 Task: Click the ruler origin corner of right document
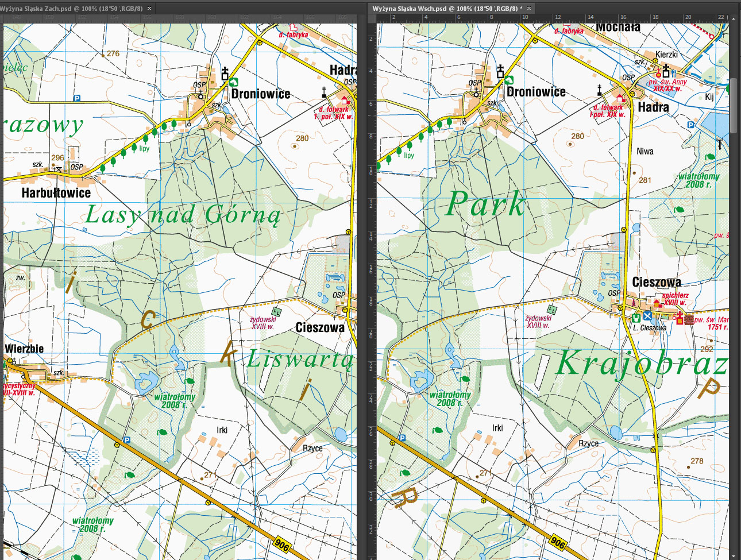coord(371,18)
